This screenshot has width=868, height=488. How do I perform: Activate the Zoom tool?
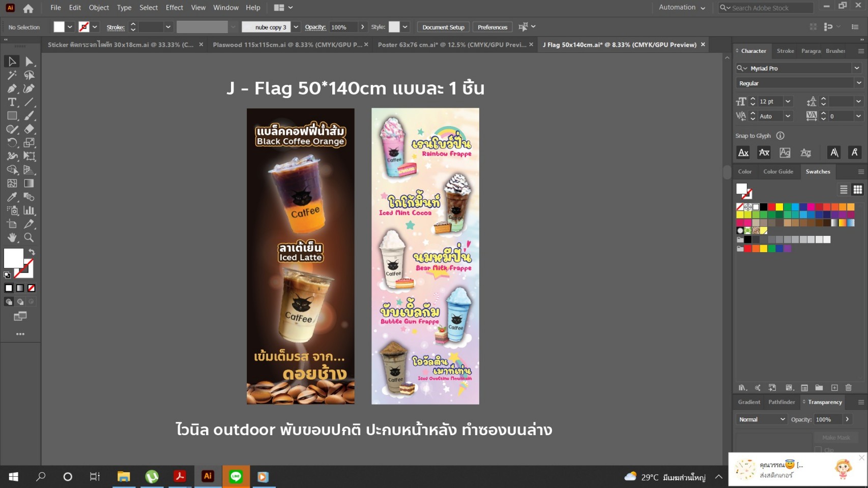[x=29, y=237]
